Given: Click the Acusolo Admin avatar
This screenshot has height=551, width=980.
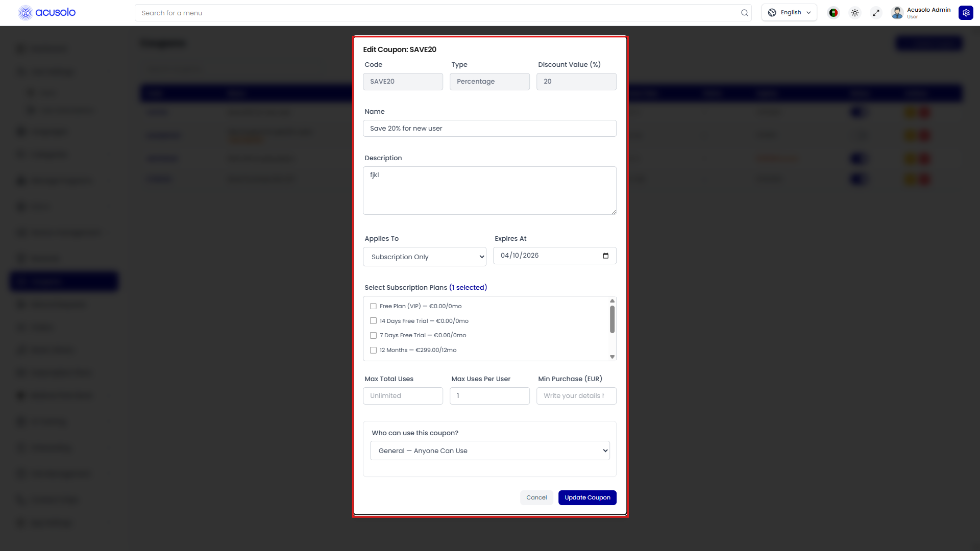Looking at the screenshot, I should (897, 13).
